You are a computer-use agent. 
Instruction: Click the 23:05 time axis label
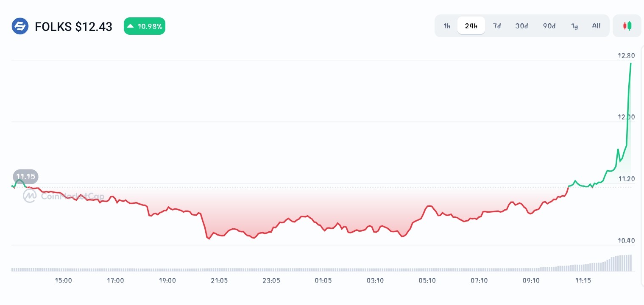271,280
